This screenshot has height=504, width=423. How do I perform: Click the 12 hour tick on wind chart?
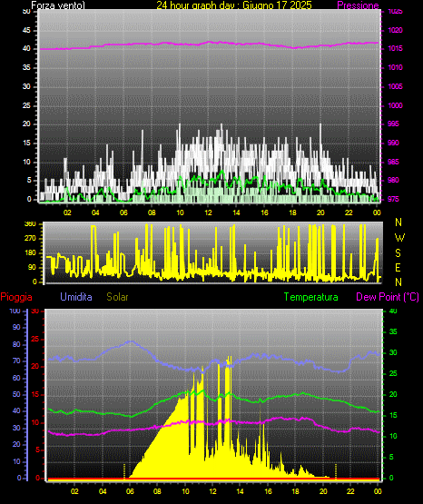[208, 212]
